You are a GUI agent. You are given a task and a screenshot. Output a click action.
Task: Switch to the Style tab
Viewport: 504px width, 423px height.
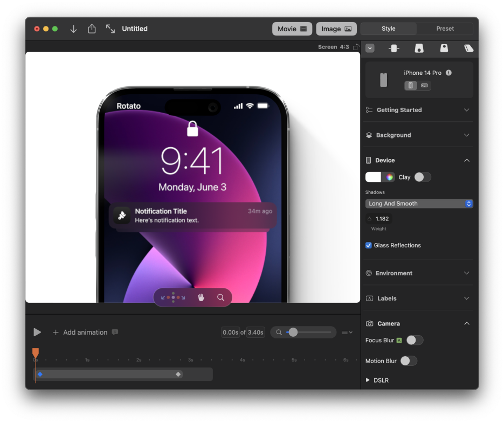pos(388,29)
